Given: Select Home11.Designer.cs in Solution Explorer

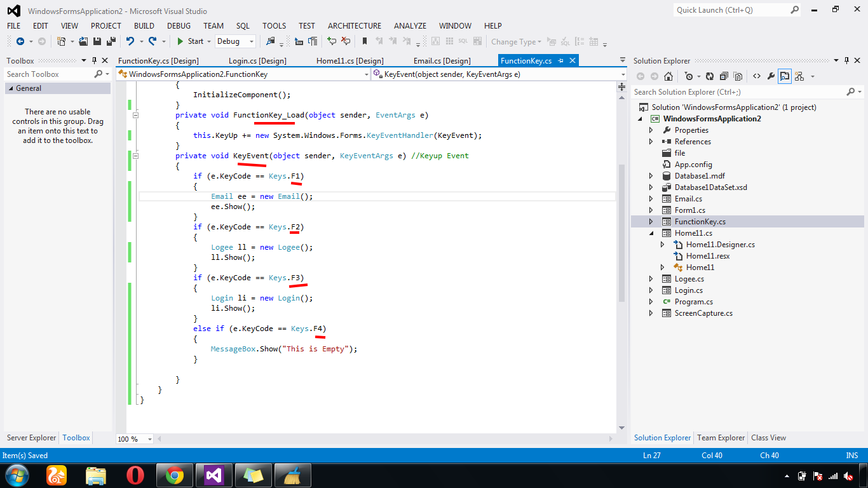Looking at the screenshot, I should (x=720, y=245).
